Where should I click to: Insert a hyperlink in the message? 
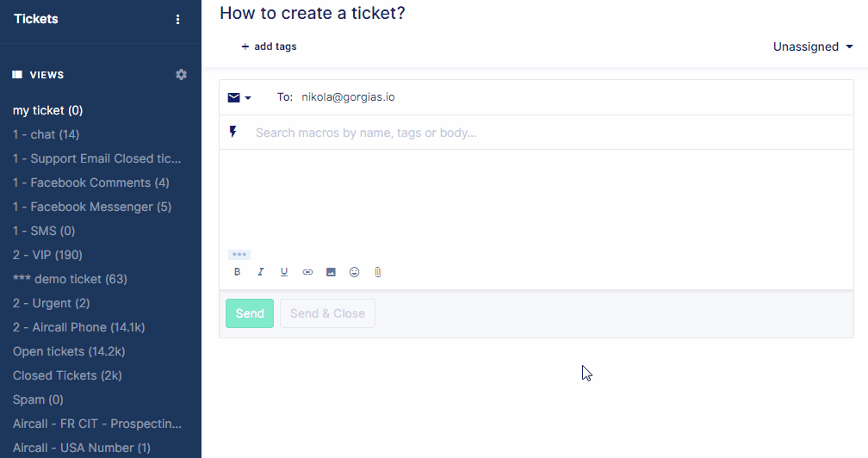[307, 272]
